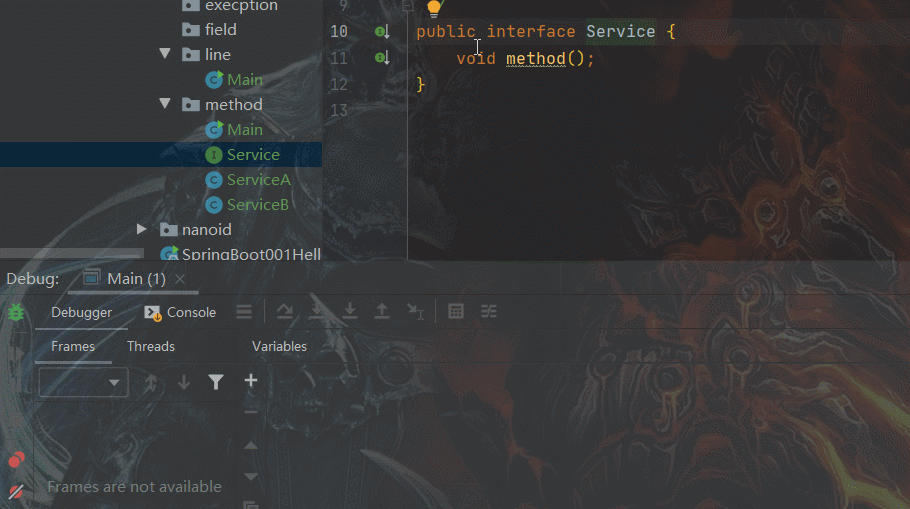Click the Force Step Into icon
The image size is (910, 509).
coord(349,312)
